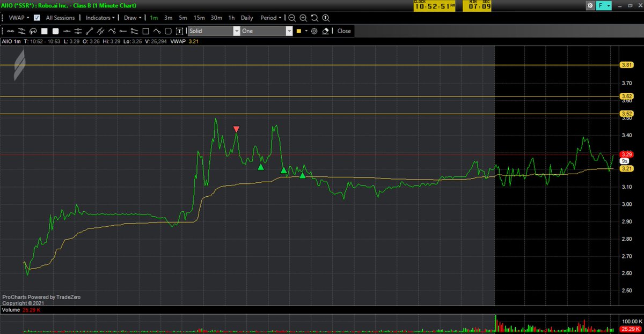This screenshot has width=644, height=334.
Task: Select the two-node horizontal trend line tool
Action: [11, 31]
